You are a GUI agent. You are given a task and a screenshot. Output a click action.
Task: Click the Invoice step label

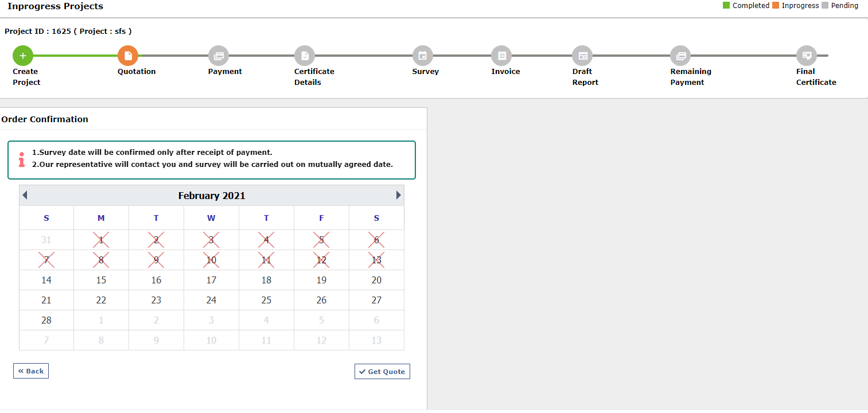(x=505, y=72)
